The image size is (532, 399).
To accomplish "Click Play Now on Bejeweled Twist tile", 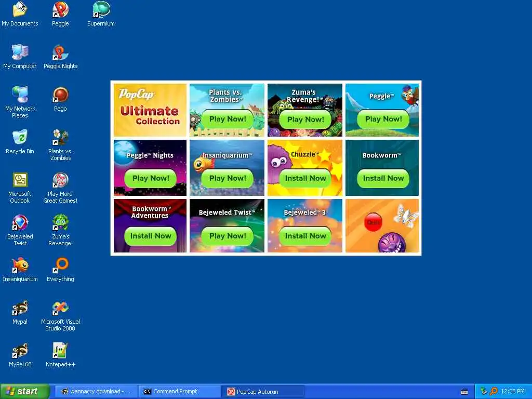I will (228, 236).
